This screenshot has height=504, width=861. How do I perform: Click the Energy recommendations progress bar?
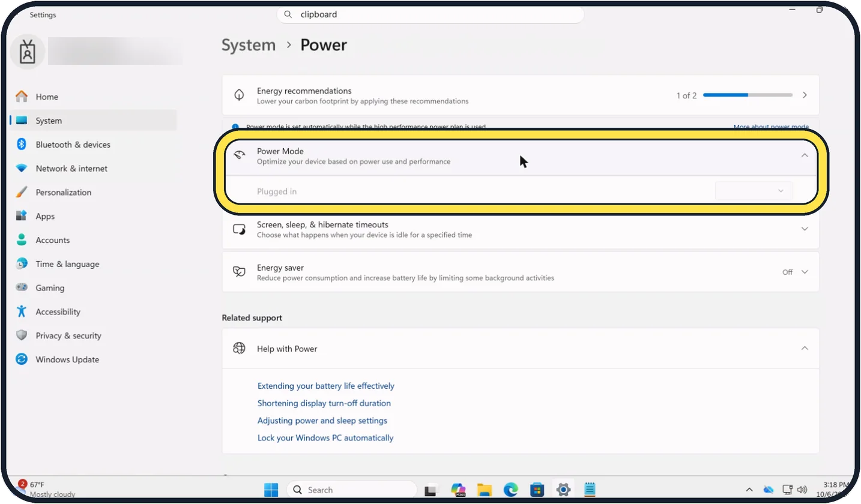pos(748,95)
